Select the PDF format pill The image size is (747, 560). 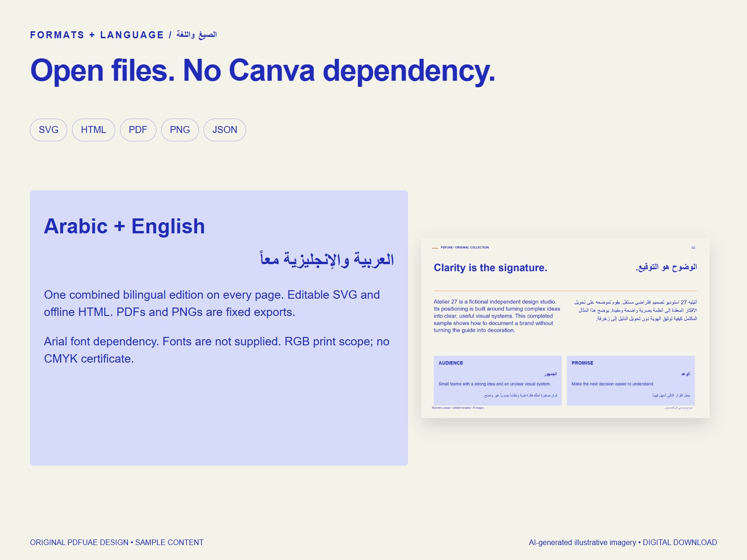(138, 130)
